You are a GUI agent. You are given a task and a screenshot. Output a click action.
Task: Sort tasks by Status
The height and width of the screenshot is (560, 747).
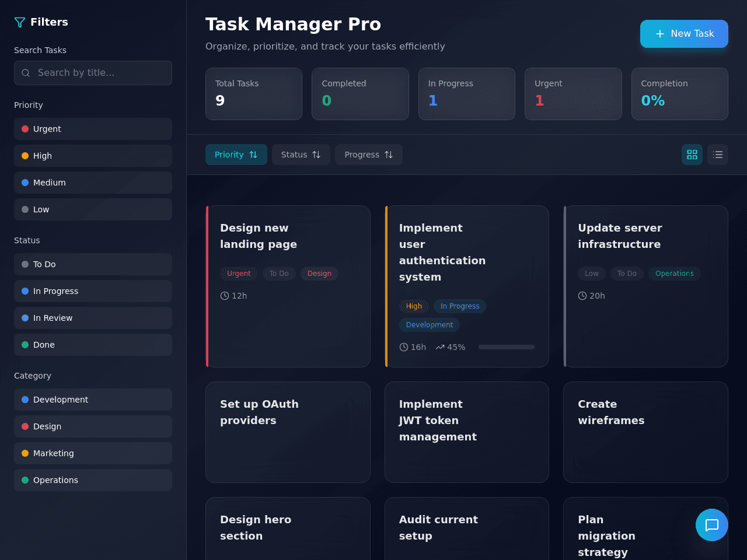[301, 155]
